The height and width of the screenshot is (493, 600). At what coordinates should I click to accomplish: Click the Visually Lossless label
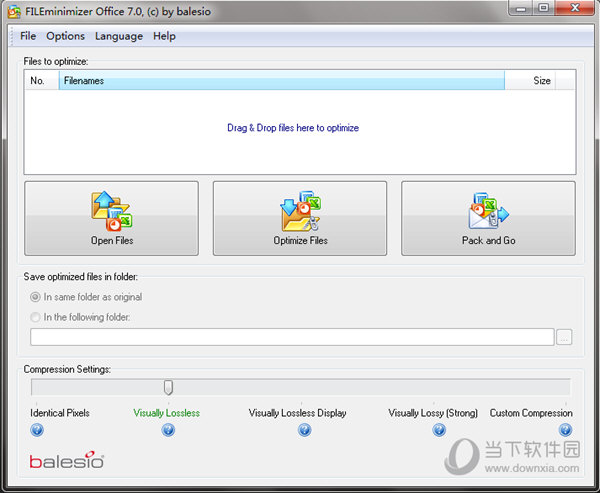pos(166,413)
